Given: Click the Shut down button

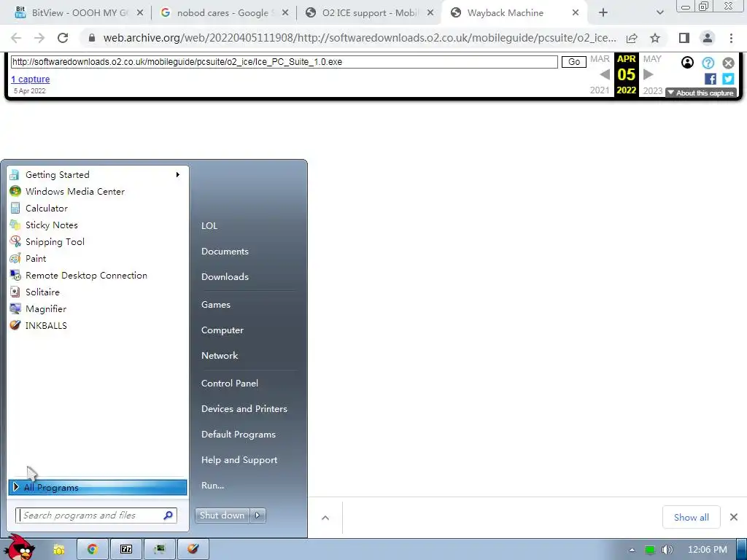Looking at the screenshot, I should coord(222,516).
